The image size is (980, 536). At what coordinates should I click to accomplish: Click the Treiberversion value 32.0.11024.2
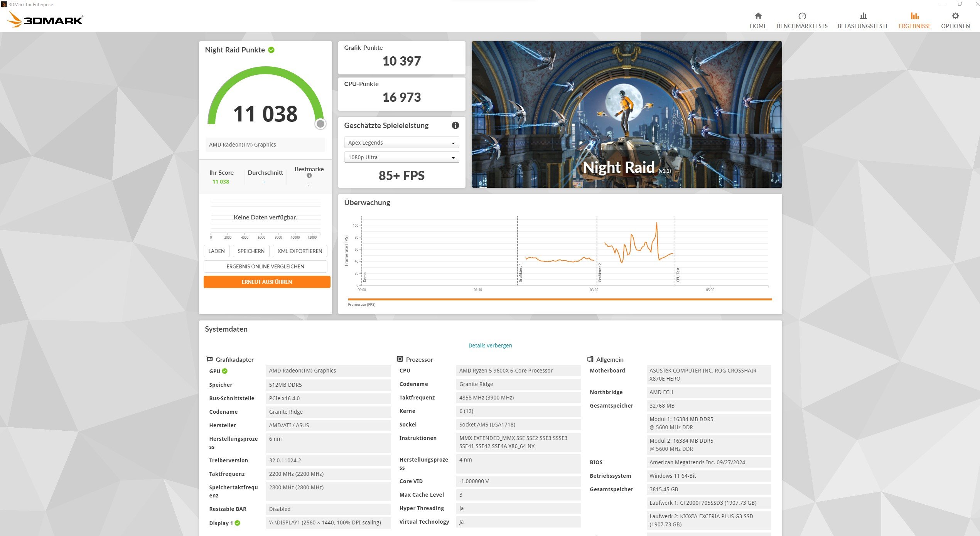[x=328, y=460]
